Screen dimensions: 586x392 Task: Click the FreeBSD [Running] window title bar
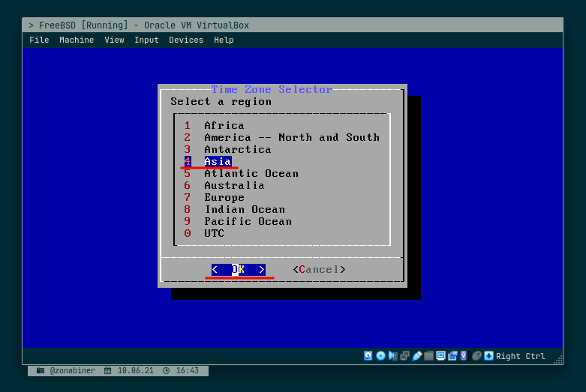[293, 25]
